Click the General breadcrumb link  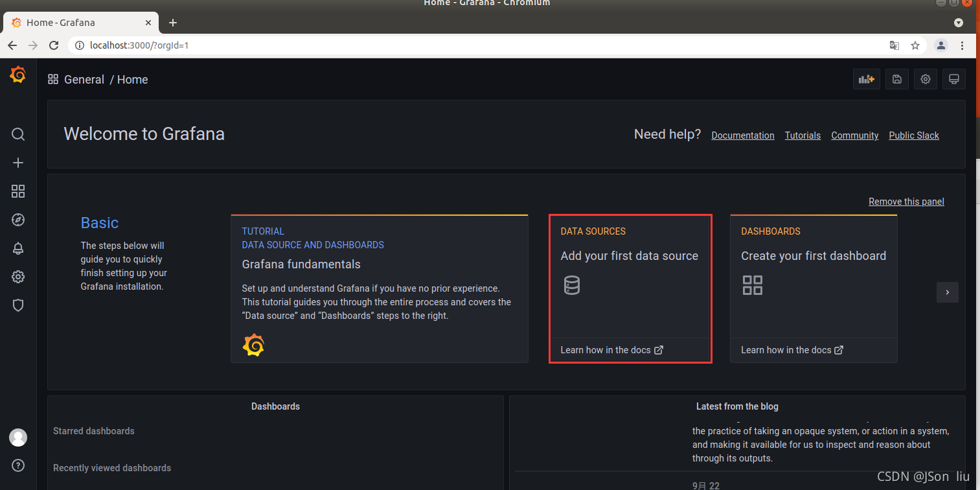coord(84,79)
